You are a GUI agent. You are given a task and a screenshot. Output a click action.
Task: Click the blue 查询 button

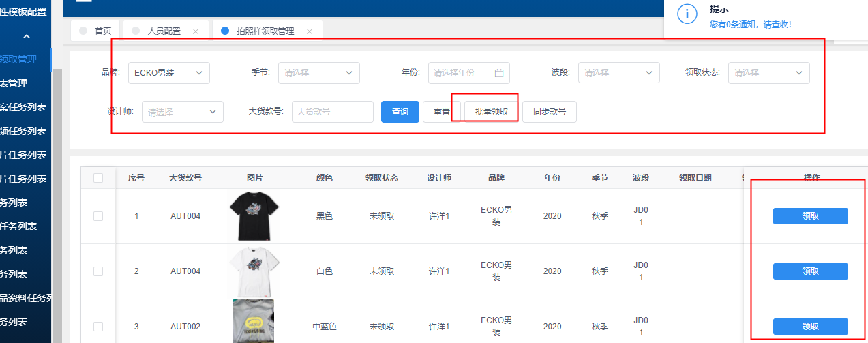tap(400, 112)
